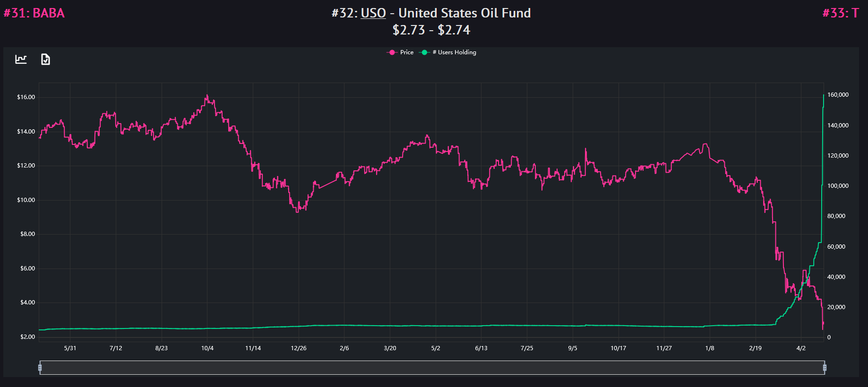The width and height of the screenshot is (868, 387).
Task: Click the left handle of the range slider
Action: coord(40,368)
